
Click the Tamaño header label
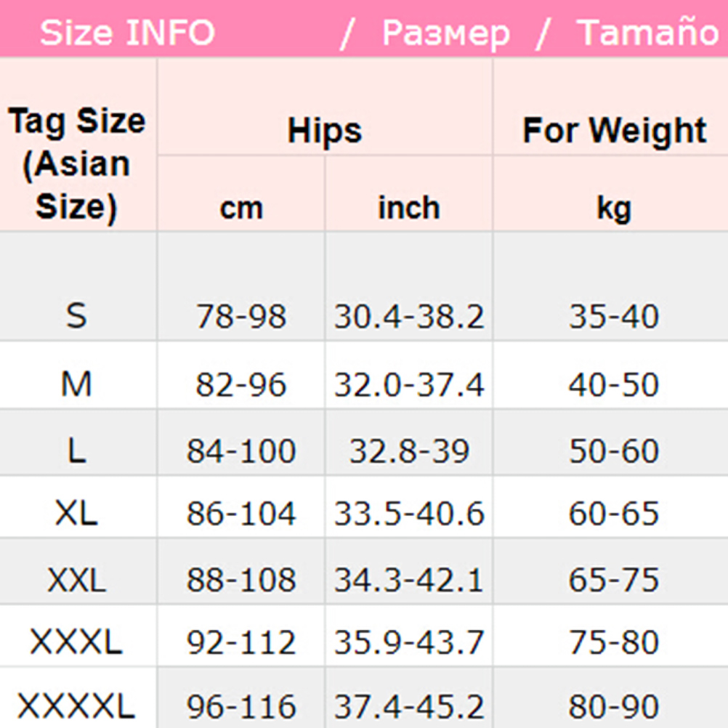click(647, 33)
